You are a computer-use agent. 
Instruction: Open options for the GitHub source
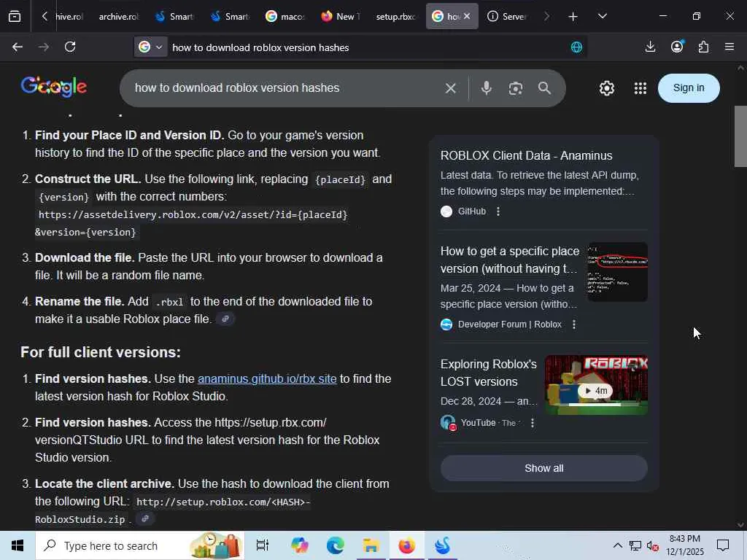point(498,211)
